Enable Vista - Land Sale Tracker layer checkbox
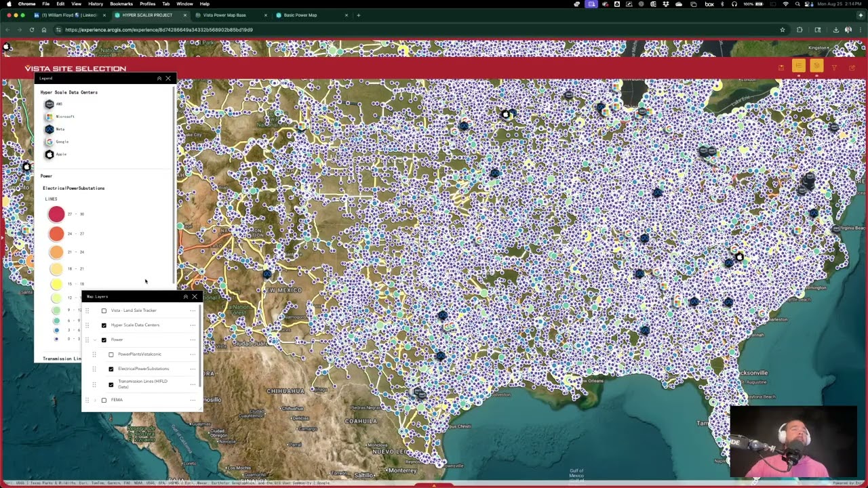This screenshot has width=868, height=488. pyautogui.click(x=104, y=311)
